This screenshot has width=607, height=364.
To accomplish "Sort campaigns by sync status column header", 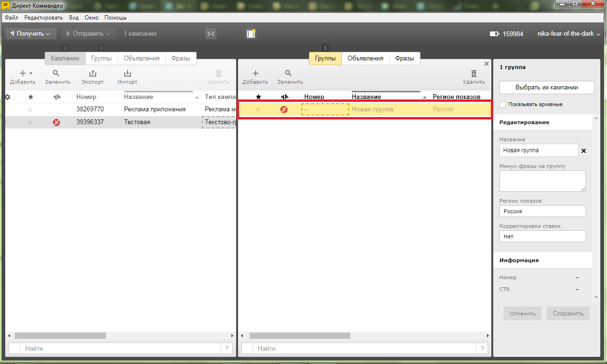I will coord(57,97).
